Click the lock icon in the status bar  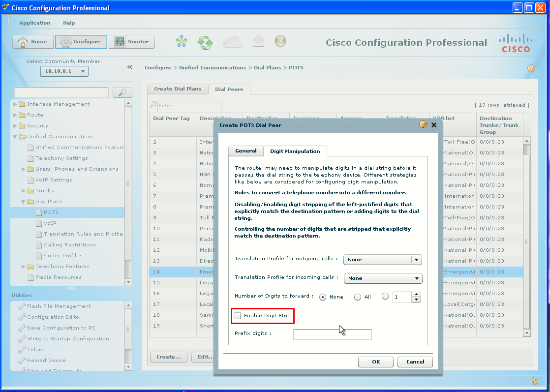(534, 381)
